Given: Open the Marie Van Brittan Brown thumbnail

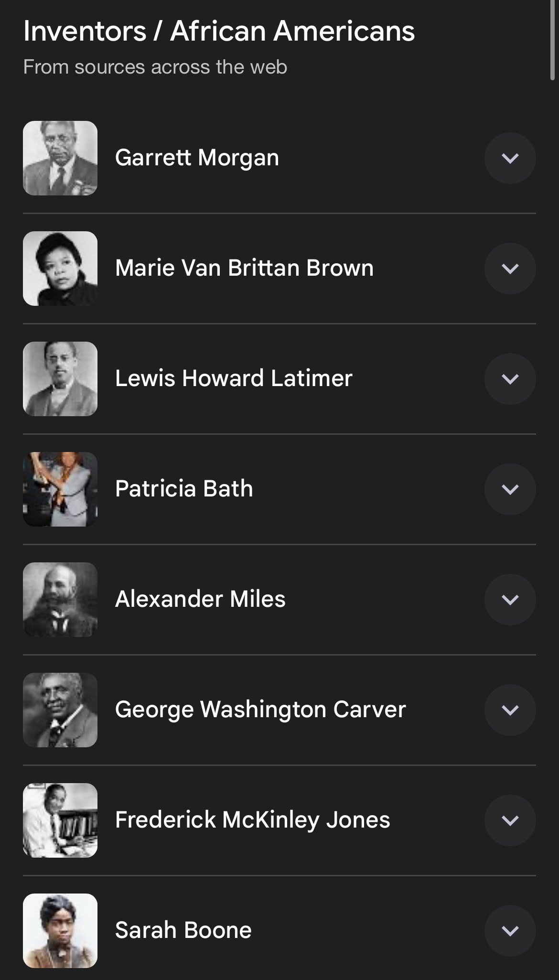Looking at the screenshot, I should tap(60, 269).
